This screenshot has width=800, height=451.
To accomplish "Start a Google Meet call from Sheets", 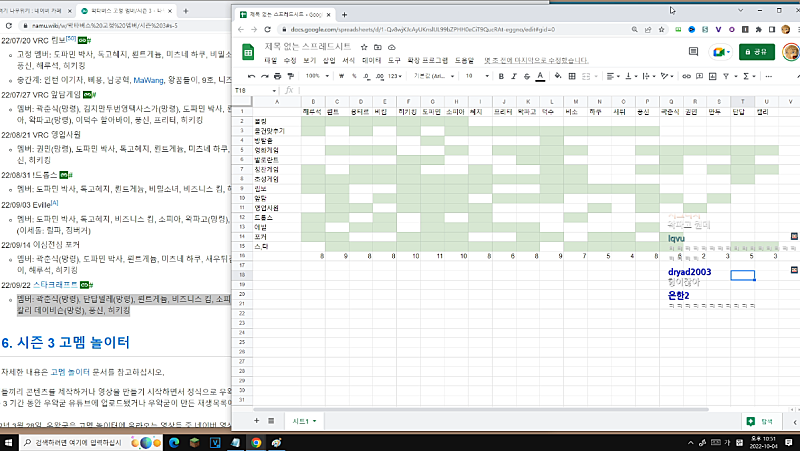I will click(x=720, y=52).
